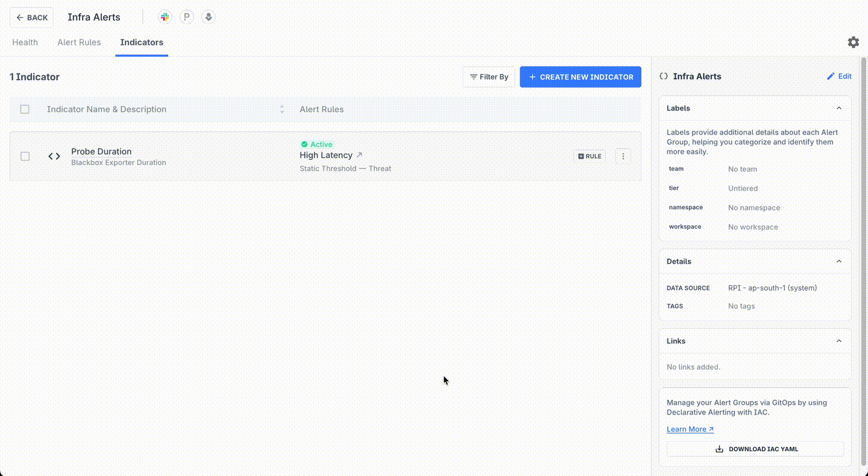Click the pencil Edit icon for Infra Alerts

coord(831,77)
